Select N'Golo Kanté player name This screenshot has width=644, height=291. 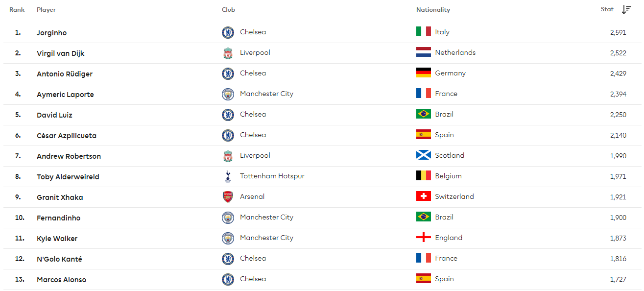(59, 259)
